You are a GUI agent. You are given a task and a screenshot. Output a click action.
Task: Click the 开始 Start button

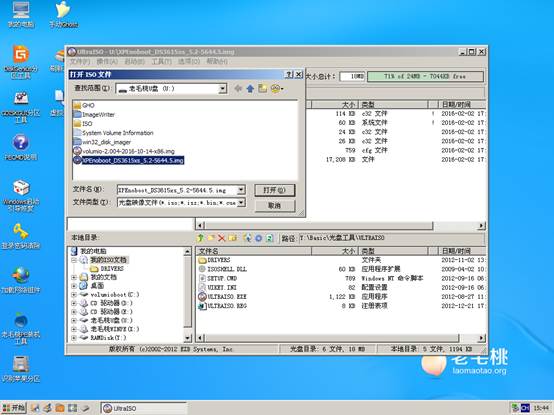[14, 408]
